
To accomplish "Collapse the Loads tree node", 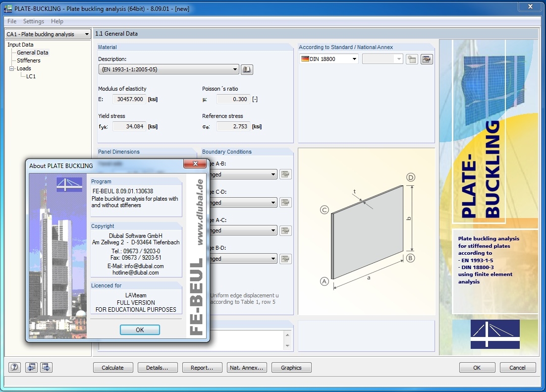I will (11, 69).
